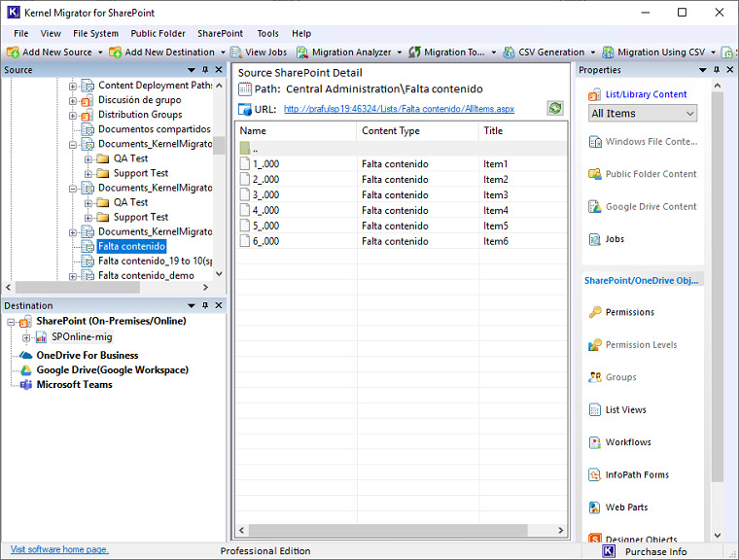This screenshot has height=560, width=739.
Task: Open List Views option
Action: click(617, 409)
